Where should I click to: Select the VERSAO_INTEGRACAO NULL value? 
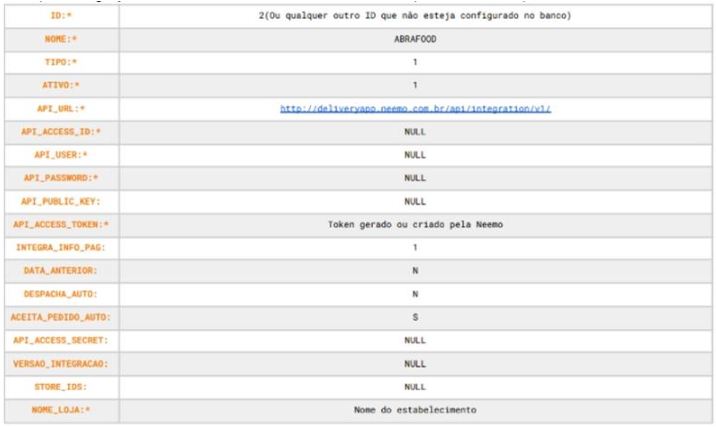click(415, 364)
